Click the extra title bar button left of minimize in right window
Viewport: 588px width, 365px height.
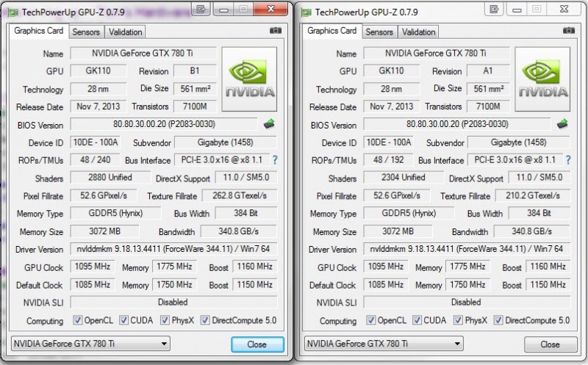[494, 9]
